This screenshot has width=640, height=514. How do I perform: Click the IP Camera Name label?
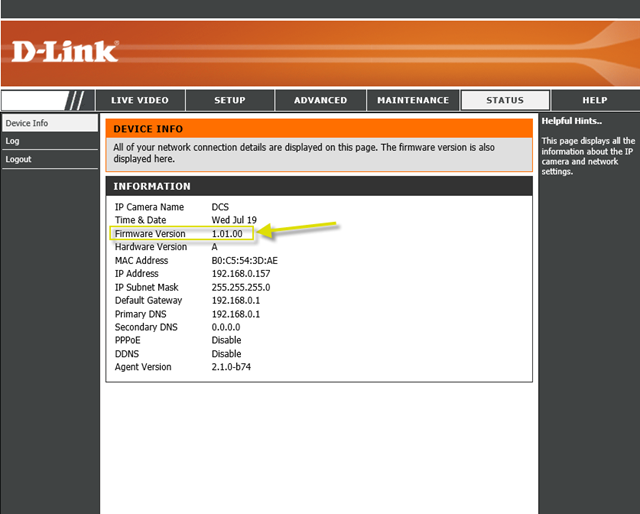pyautogui.click(x=149, y=207)
